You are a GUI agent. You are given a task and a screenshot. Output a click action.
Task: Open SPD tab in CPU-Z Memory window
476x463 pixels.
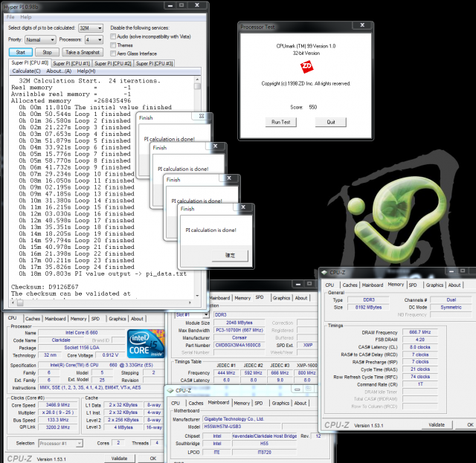click(413, 285)
